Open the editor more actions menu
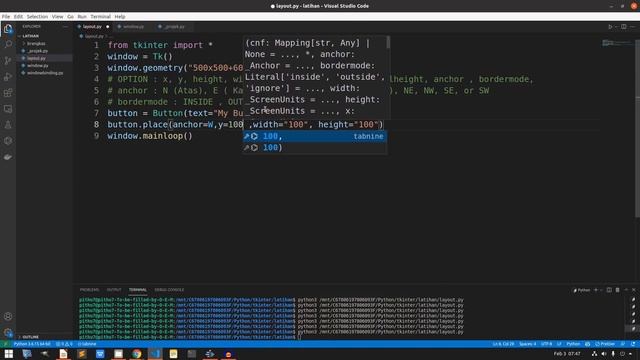The width and height of the screenshot is (640, 360). (x=633, y=27)
